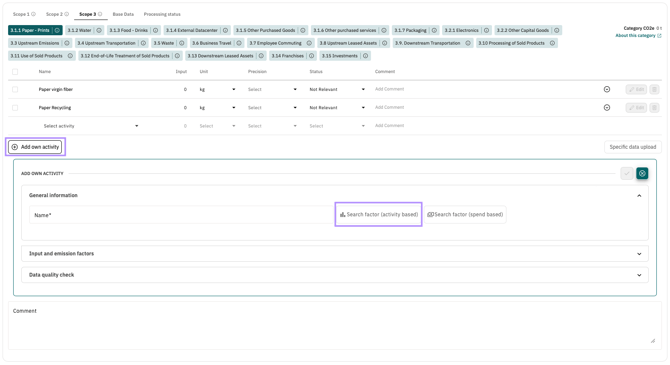Check the Paper Recycling row checkbox
670x365 pixels.
tap(15, 108)
